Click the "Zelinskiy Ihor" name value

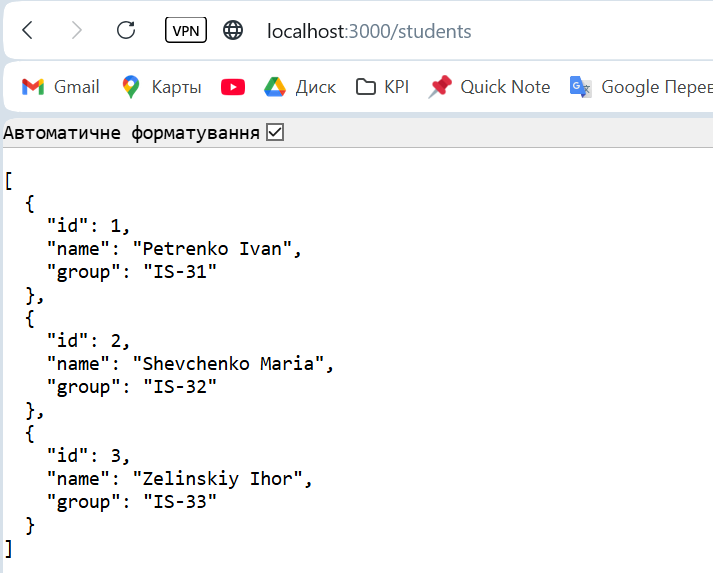point(217,479)
